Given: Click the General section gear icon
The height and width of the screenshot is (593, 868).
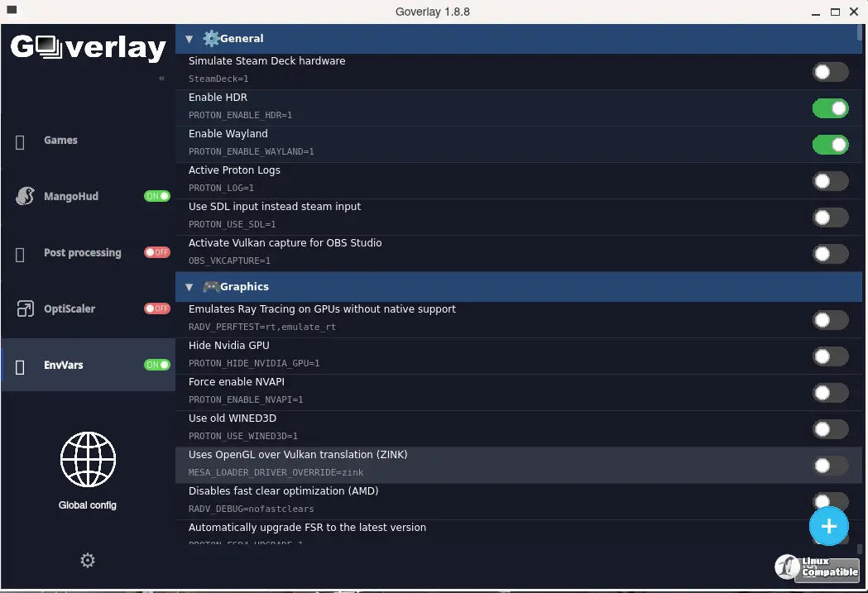Looking at the screenshot, I should [x=211, y=38].
